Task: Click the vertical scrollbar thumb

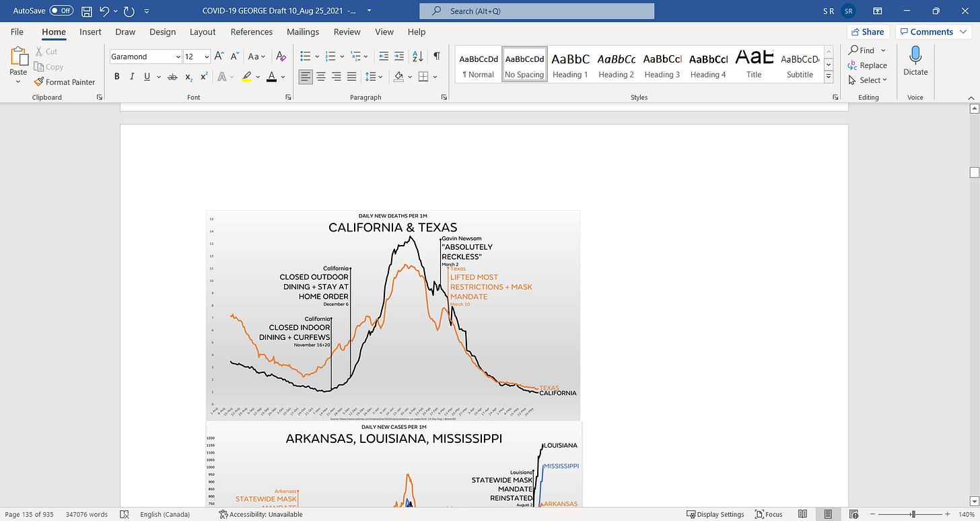Action: (x=974, y=172)
